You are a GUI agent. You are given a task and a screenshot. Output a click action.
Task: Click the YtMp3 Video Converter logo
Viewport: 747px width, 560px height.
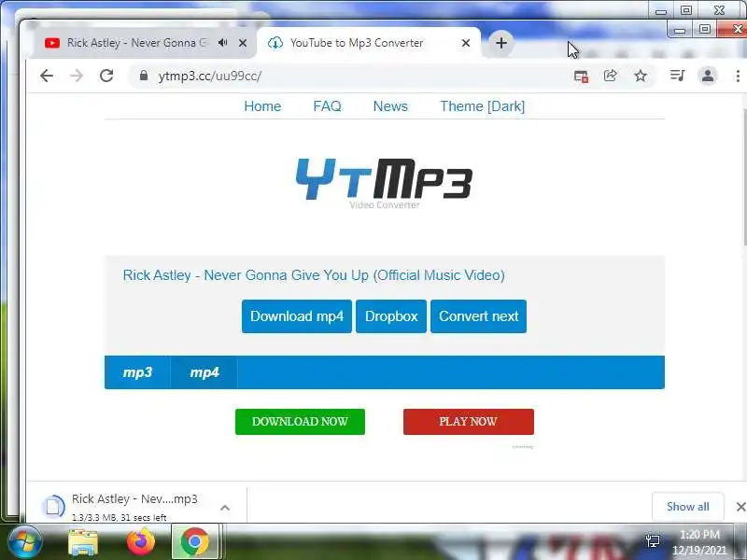(384, 183)
